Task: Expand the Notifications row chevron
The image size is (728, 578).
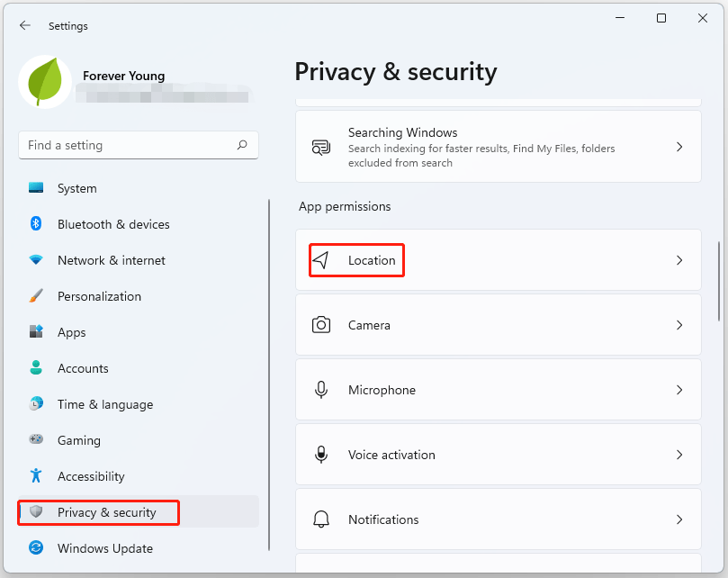Action: (679, 519)
